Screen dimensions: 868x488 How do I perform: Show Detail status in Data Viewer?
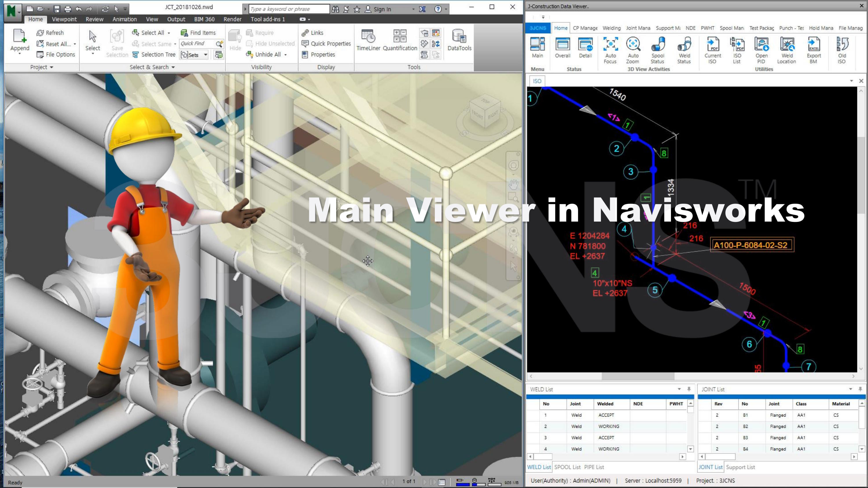click(x=585, y=47)
